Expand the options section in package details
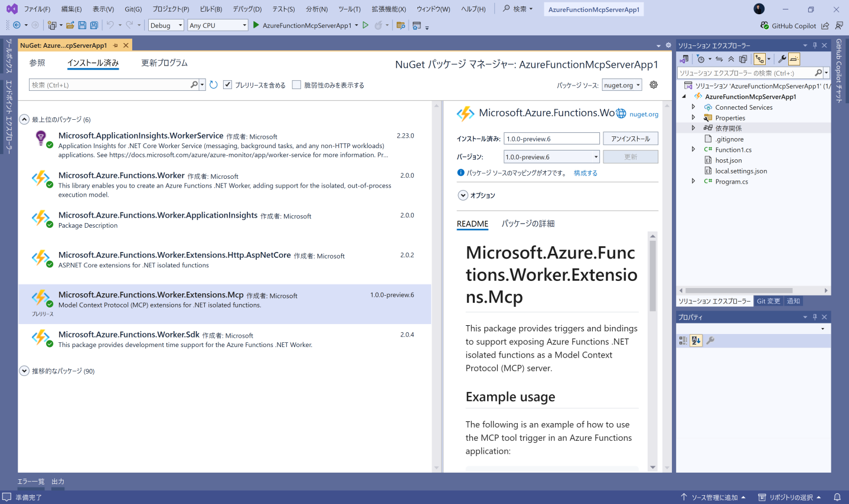The image size is (849, 504). tap(463, 195)
